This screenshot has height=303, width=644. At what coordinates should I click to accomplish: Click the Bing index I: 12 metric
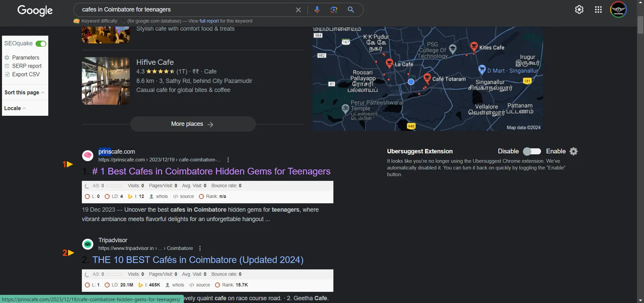(x=136, y=196)
